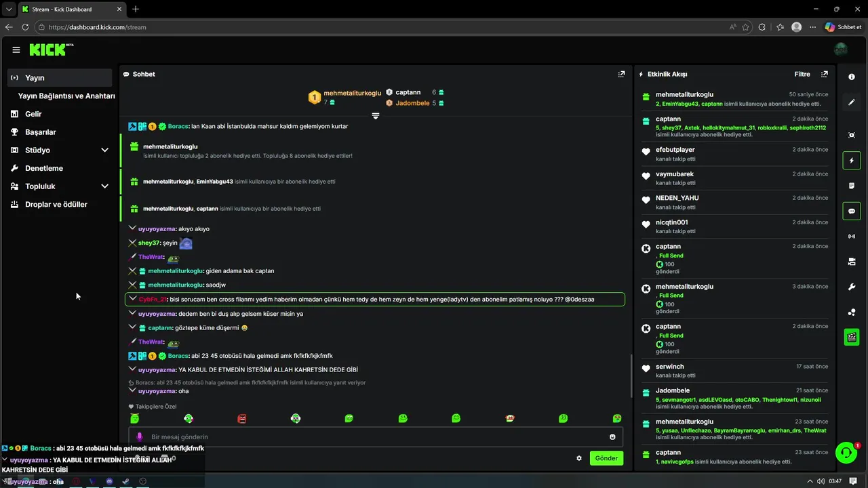Open chat settings gear next to Gönder
Screen dimensions: 868x488
tap(579, 458)
